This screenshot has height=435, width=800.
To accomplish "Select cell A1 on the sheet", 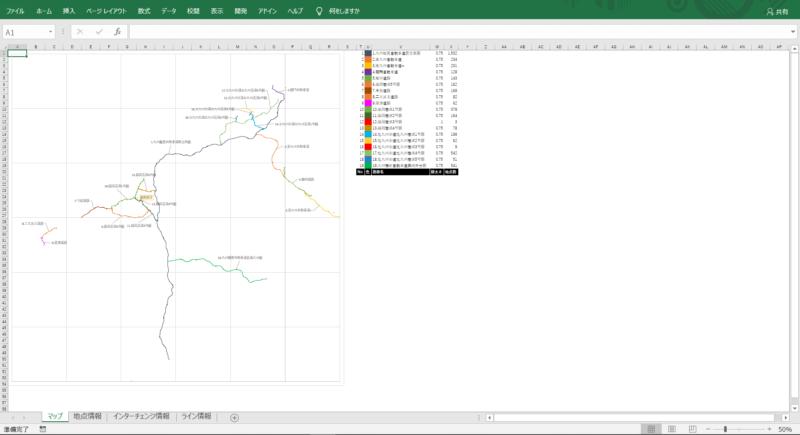I will point(17,53).
